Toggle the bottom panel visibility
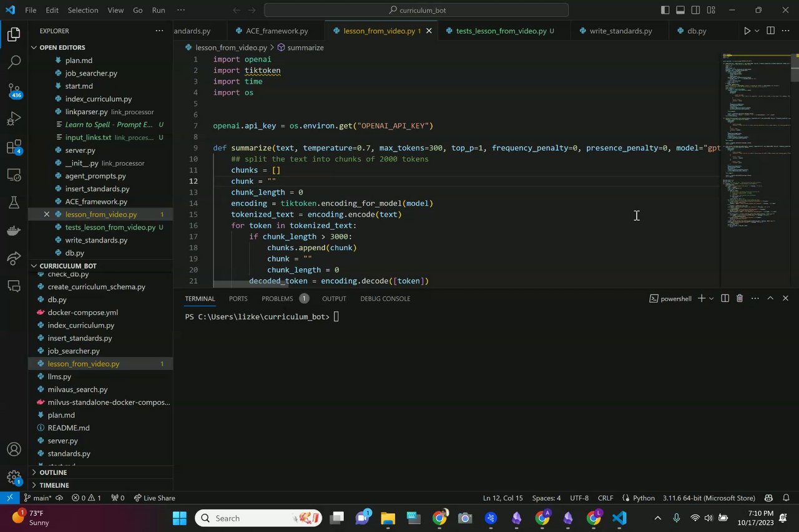This screenshot has width=799, height=532. (680, 10)
